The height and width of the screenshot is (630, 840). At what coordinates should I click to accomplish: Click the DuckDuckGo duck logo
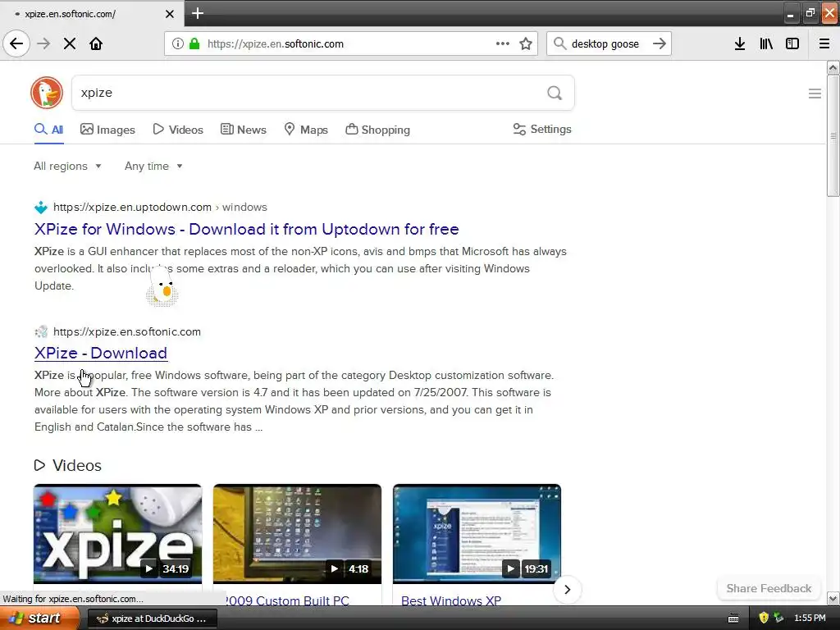(47, 93)
